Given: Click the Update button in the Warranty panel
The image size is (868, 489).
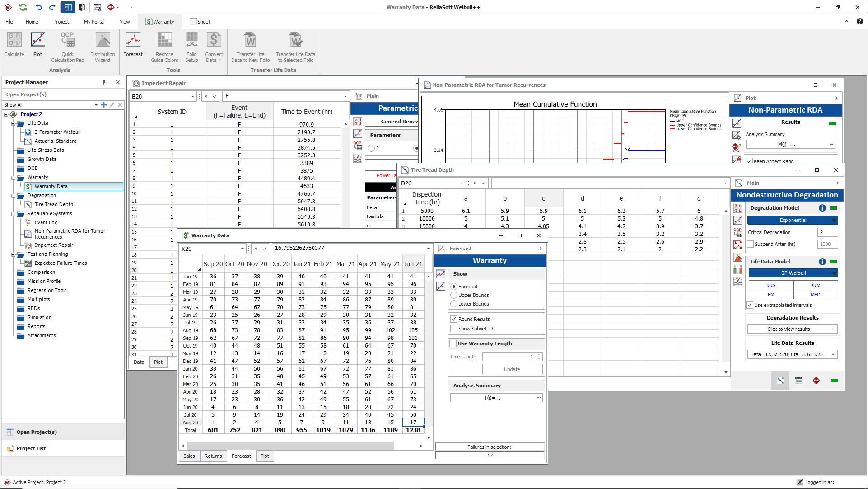Looking at the screenshot, I should (512, 369).
